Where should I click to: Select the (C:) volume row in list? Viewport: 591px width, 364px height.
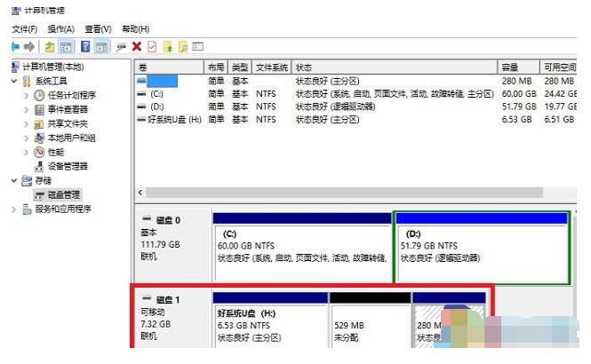click(x=356, y=94)
